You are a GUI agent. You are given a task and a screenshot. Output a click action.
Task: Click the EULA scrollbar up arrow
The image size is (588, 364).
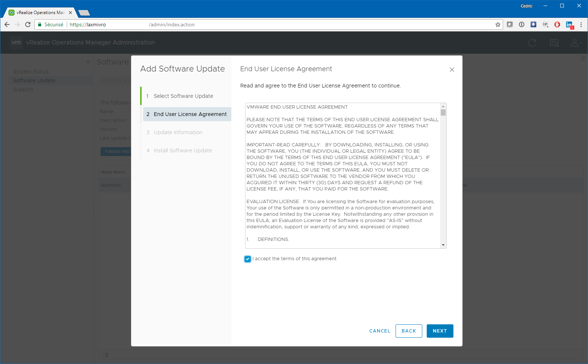pyautogui.click(x=443, y=106)
